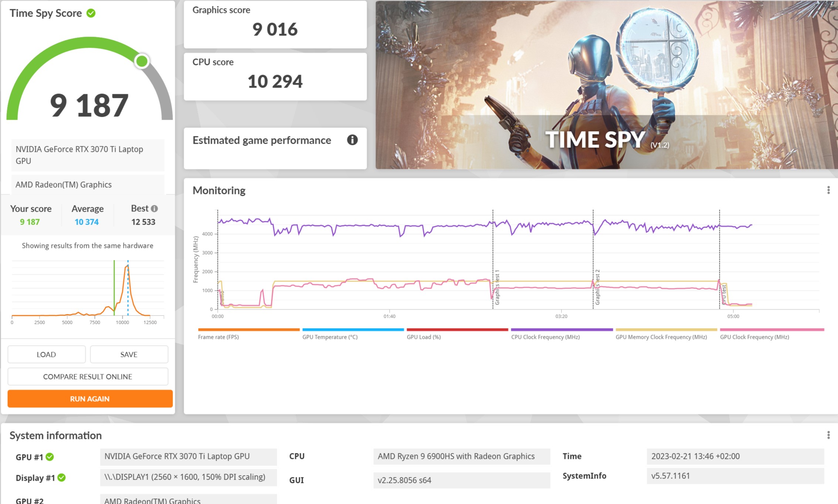
Task: Open the System information three-dot menu
Action: point(828,435)
